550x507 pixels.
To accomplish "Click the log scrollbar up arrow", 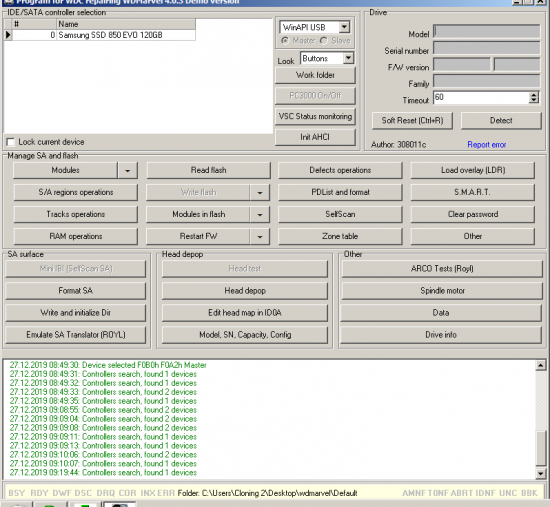I will click(x=541, y=366).
